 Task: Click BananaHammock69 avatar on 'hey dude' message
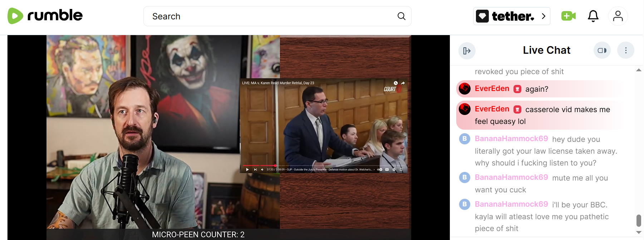click(x=464, y=139)
